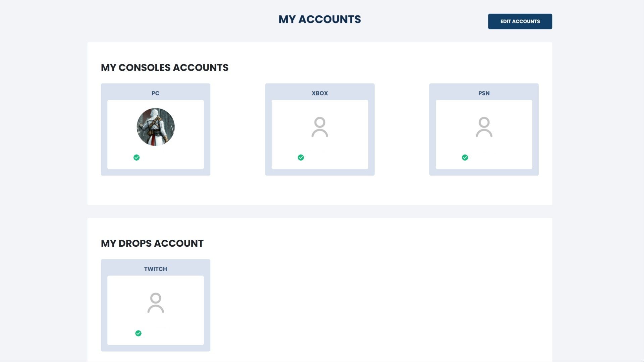The width and height of the screenshot is (644, 362).
Task: Click the green verified checkmark under PSN
Action: point(465,158)
